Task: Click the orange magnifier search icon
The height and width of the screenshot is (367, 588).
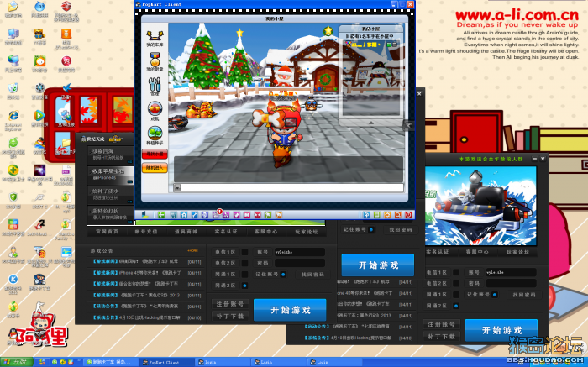Action: [398, 215]
